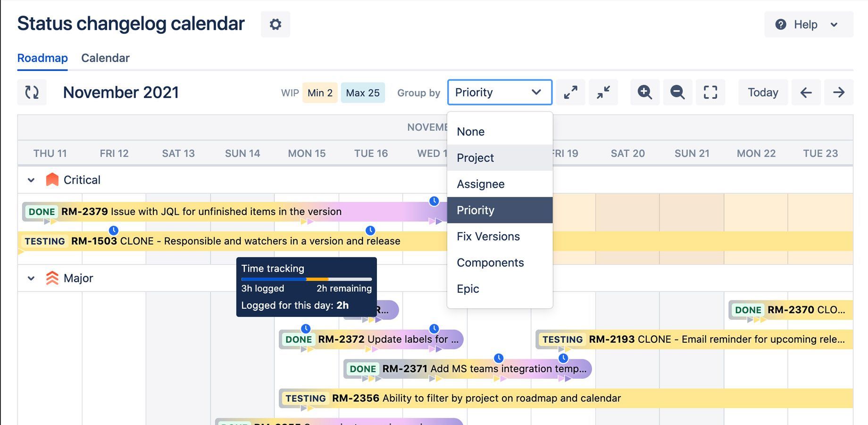Click DONE status badge on RM-2370
The width and height of the screenshot is (868, 425).
748,310
